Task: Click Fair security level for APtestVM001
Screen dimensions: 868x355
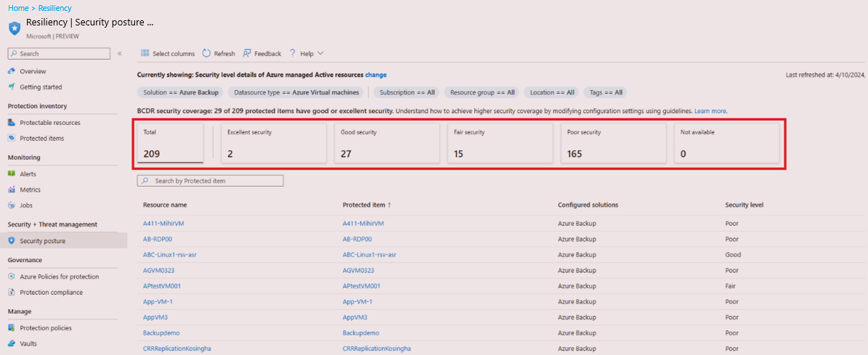Action: [730, 287]
